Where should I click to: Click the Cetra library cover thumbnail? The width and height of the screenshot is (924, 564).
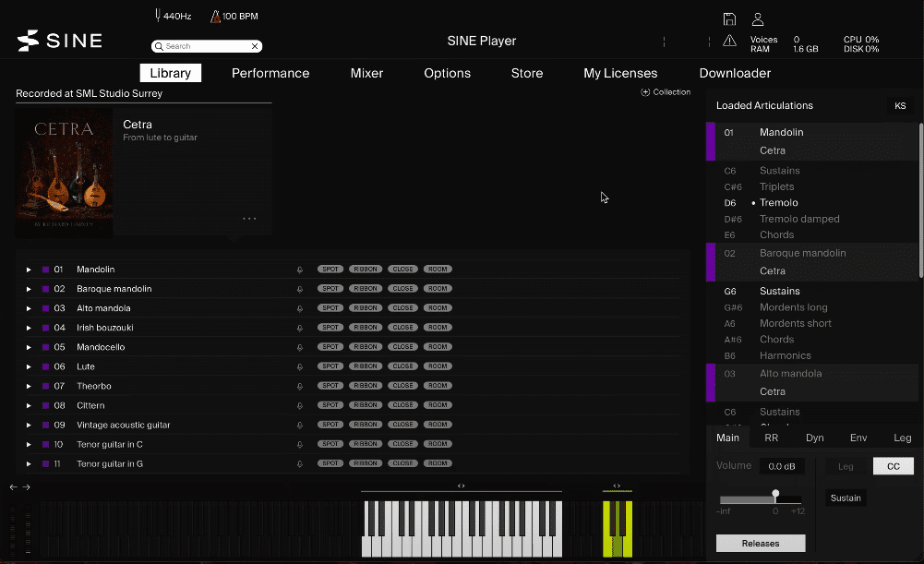(64, 174)
